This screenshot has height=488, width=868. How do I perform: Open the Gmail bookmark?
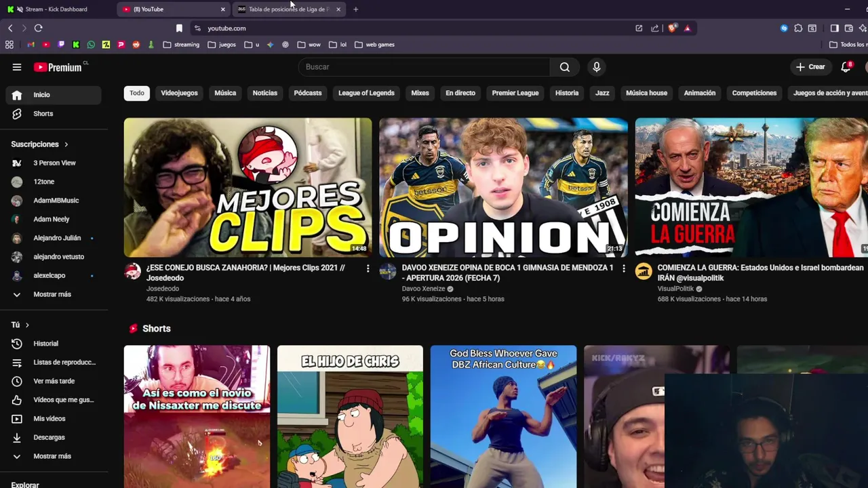coord(31,45)
